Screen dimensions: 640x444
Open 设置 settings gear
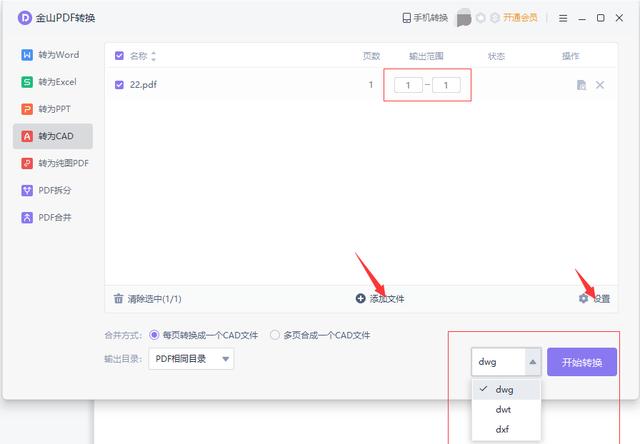point(594,299)
